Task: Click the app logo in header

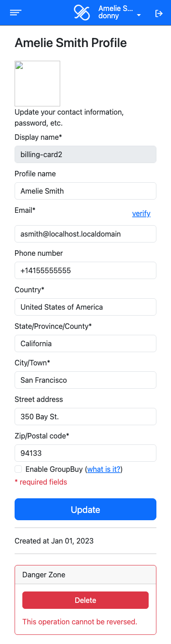Action: [82, 13]
